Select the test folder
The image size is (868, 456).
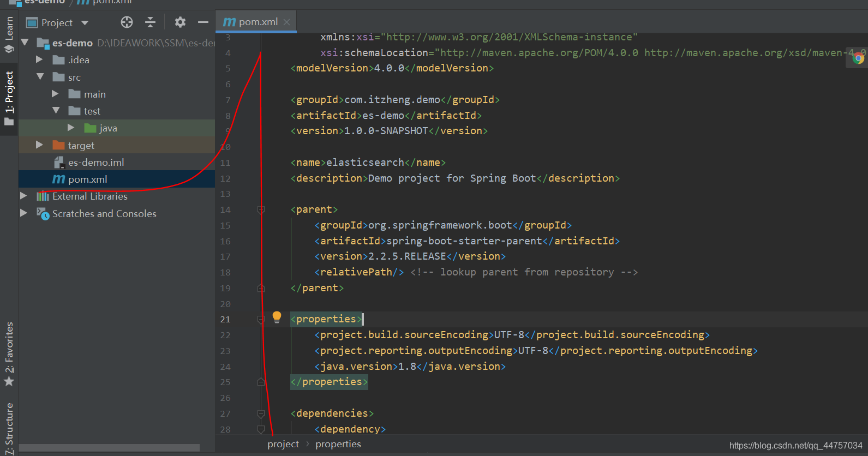(x=117, y=111)
